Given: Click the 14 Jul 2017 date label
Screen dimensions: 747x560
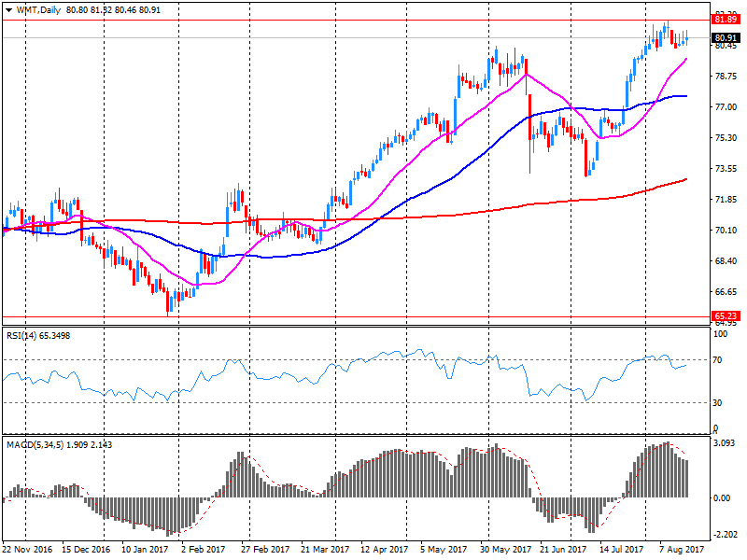Looking at the screenshot, I should point(621,549).
